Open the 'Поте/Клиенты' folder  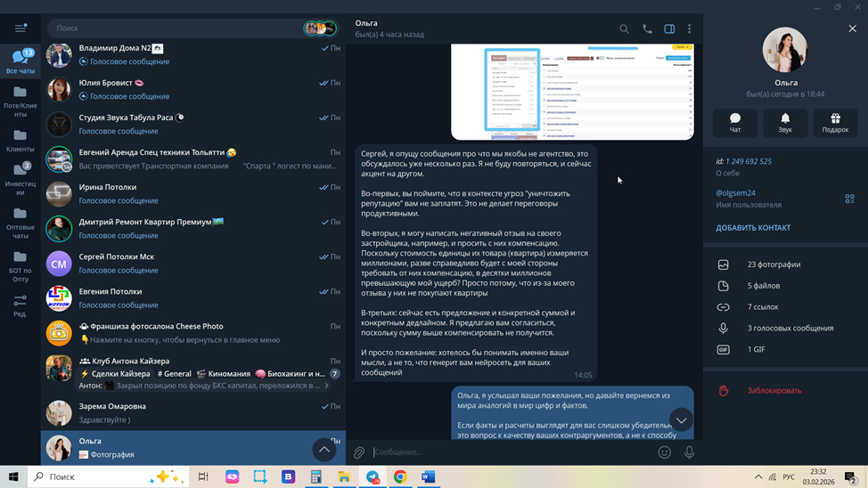[20, 102]
